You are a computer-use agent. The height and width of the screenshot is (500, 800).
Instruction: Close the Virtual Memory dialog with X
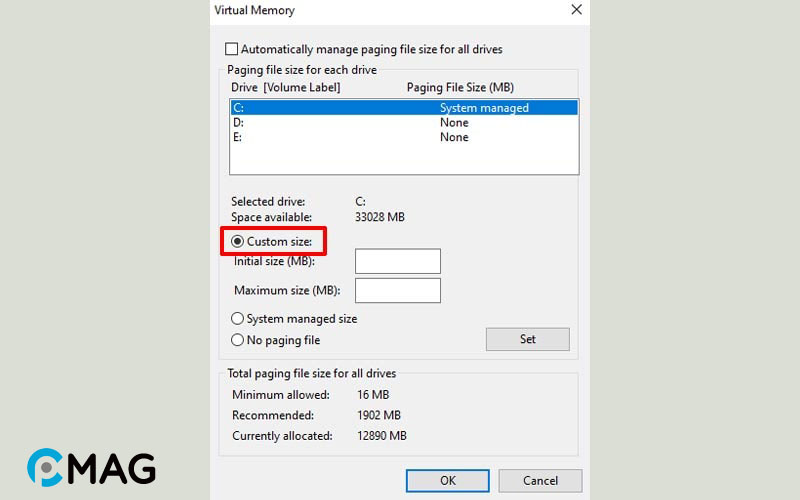click(x=576, y=10)
